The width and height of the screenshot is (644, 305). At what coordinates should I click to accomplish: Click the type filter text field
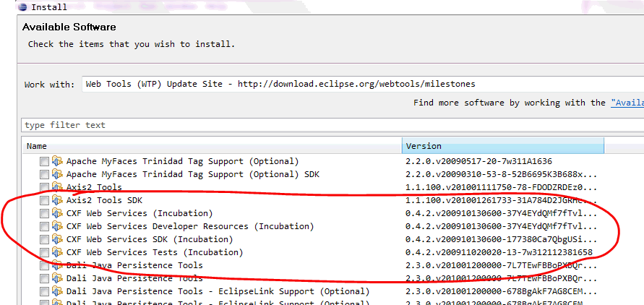click(x=332, y=125)
